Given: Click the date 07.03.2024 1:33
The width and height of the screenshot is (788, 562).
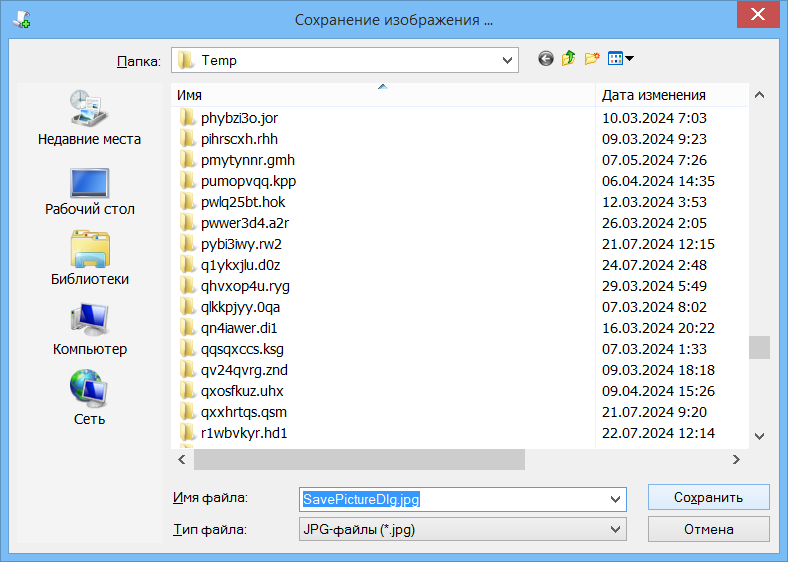Looking at the screenshot, I should [654, 349].
